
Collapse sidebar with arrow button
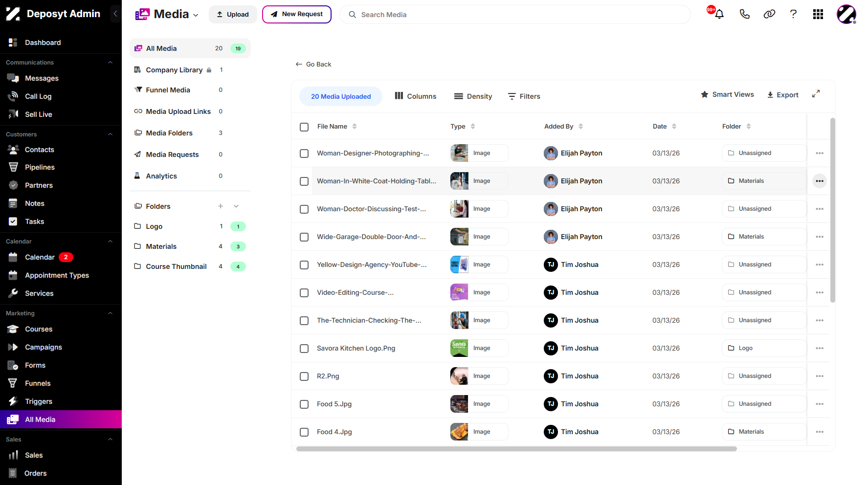tap(115, 14)
